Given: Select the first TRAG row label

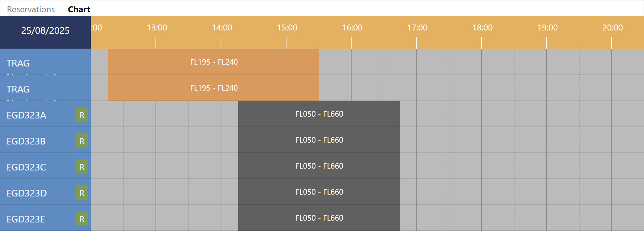Looking at the screenshot, I should pyautogui.click(x=22, y=63).
